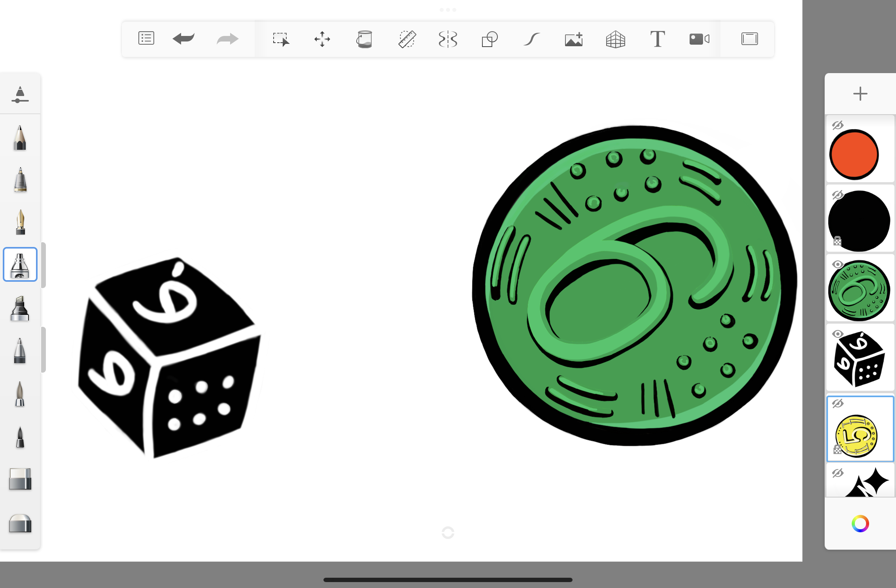This screenshot has height=588, width=896.
Task: Toggle transparency lock on yellow coin layer
Action: (x=837, y=449)
